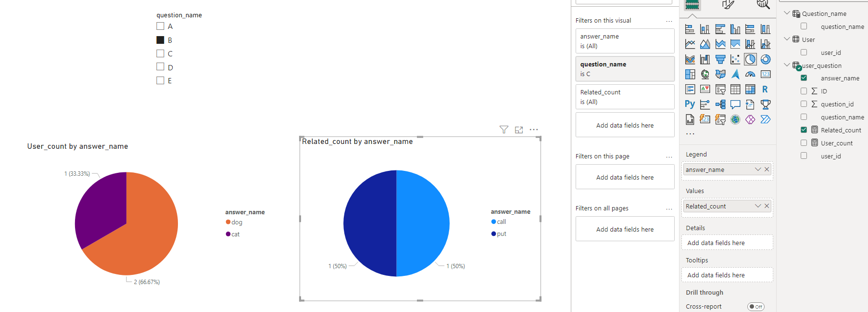This screenshot has width=868, height=312.
Task: Insert a Python visual
Action: click(690, 104)
